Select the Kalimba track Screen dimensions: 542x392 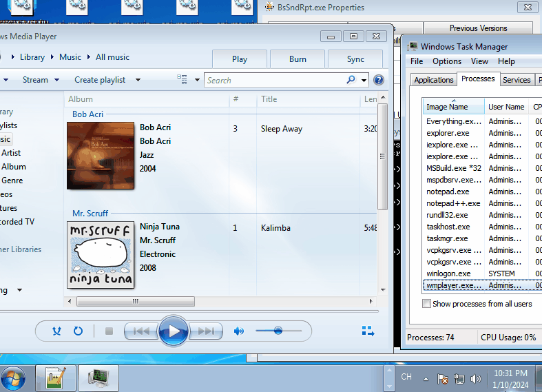275,228
